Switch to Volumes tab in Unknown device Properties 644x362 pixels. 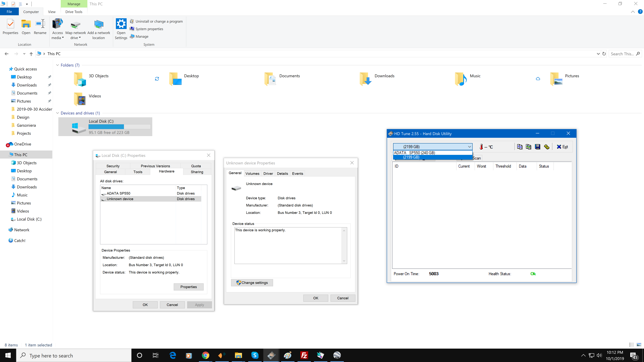coord(252,174)
